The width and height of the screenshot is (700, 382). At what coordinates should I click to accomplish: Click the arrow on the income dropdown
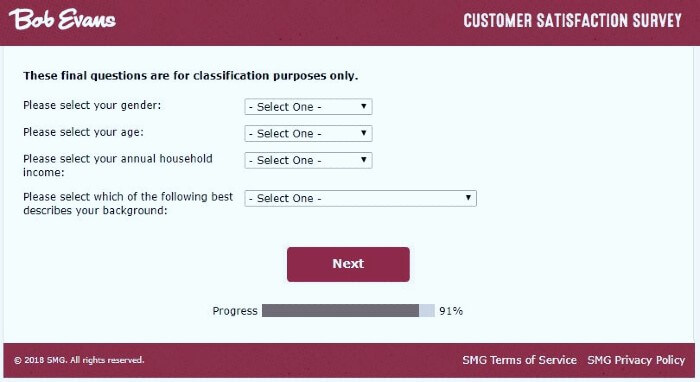364,160
